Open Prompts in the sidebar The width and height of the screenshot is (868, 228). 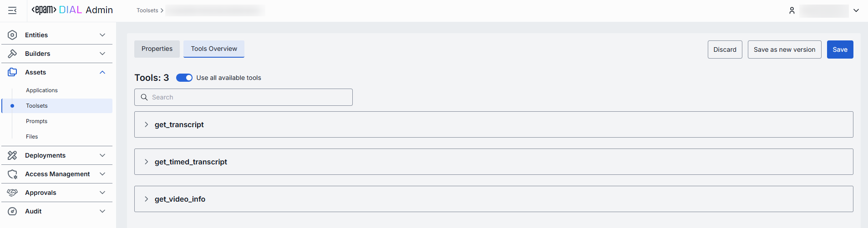click(36, 121)
